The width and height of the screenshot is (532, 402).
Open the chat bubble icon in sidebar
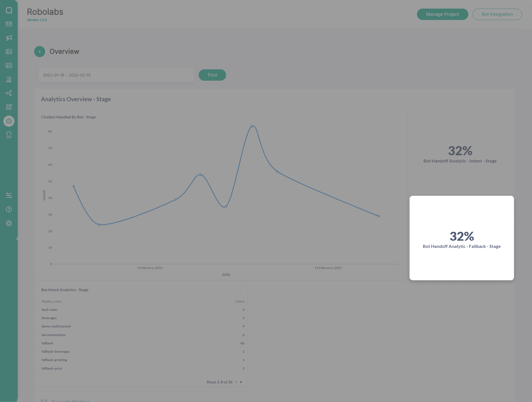[x=9, y=10]
